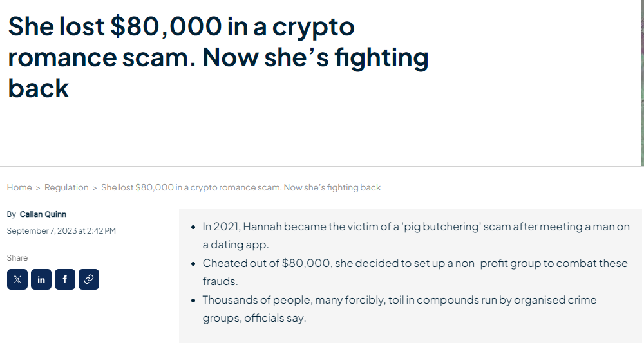Open author Callan Quinn's profile

click(x=43, y=214)
